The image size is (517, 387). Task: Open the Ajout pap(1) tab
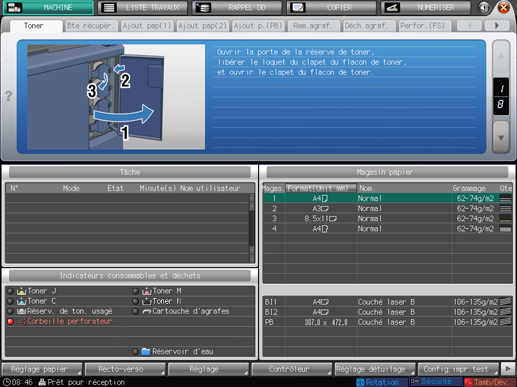(x=147, y=26)
